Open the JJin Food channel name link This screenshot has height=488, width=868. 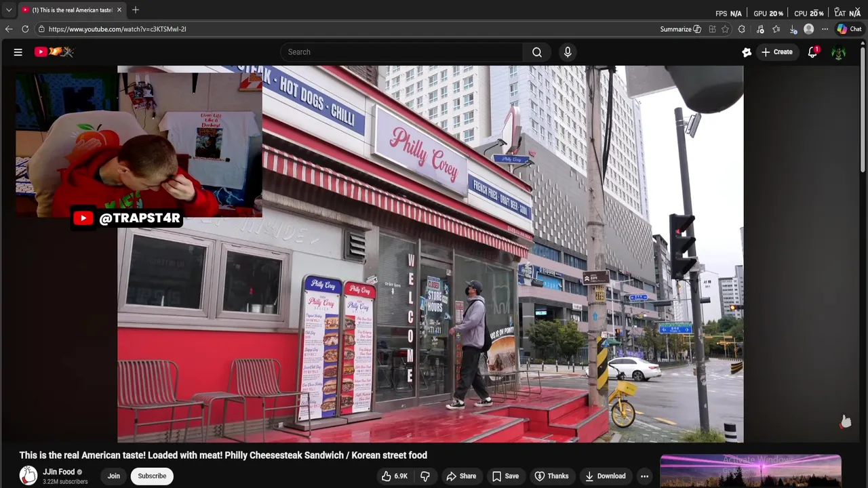click(x=59, y=472)
